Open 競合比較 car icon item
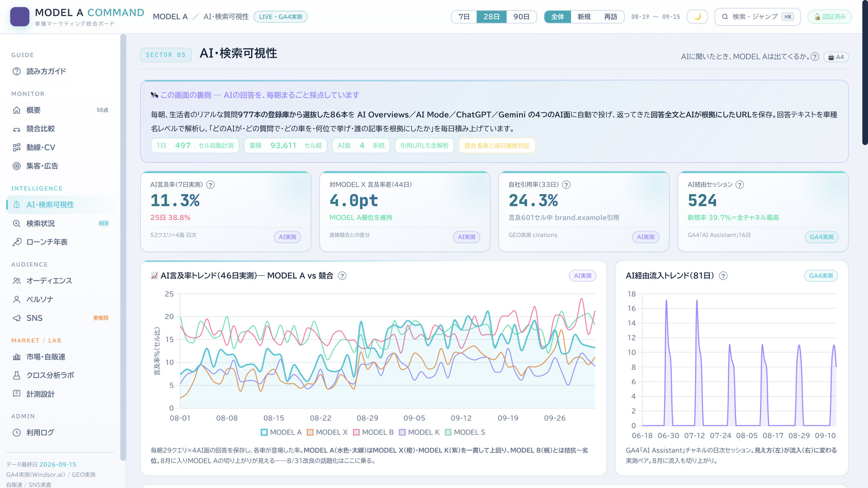 (60, 129)
